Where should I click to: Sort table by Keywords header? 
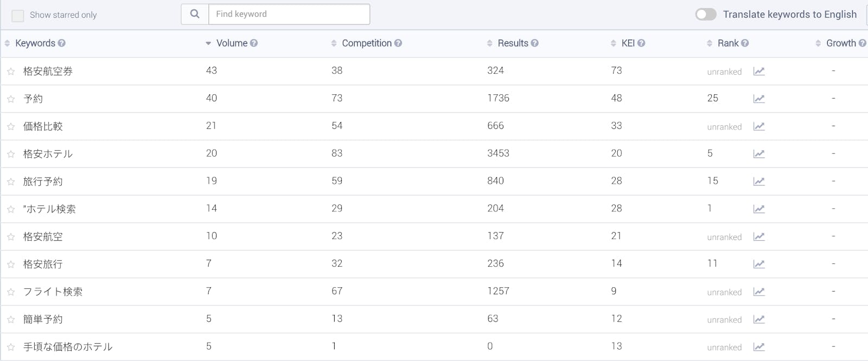35,43
